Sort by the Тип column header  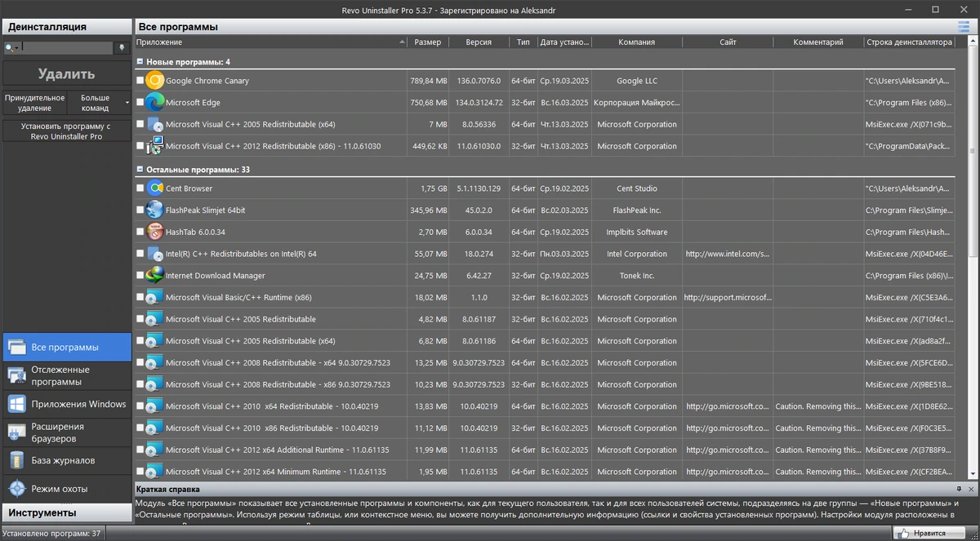pyautogui.click(x=523, y=42)
